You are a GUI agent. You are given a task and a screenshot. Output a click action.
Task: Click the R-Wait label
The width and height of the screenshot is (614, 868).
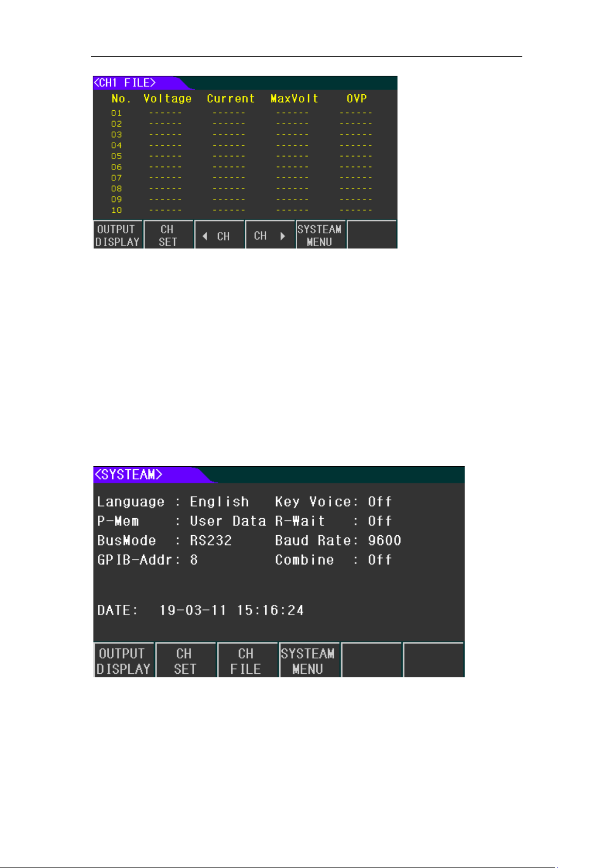300,521
